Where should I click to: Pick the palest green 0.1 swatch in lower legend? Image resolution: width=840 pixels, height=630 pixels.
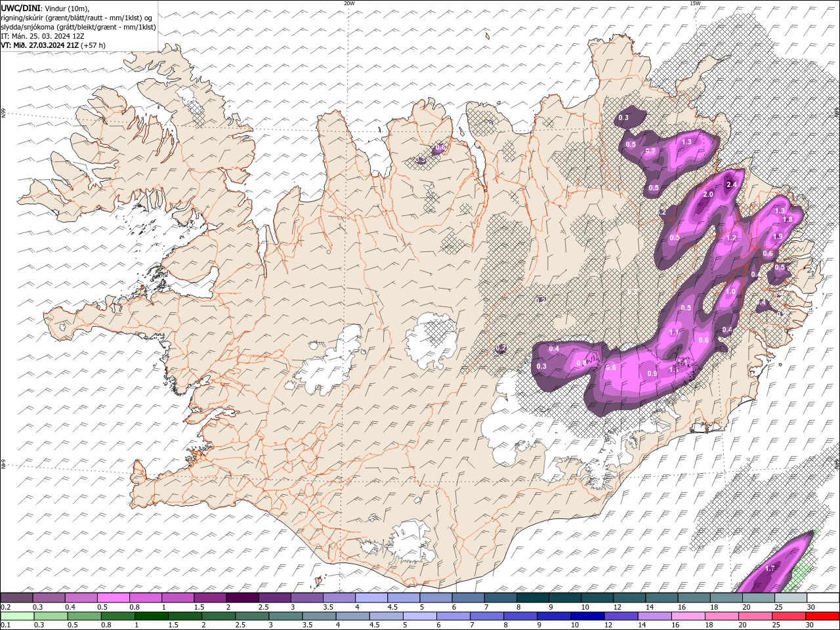pos(16,616)
